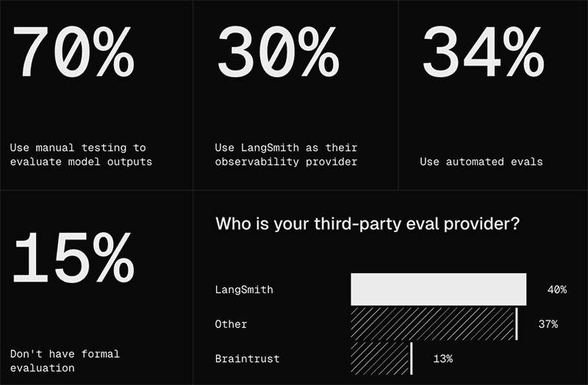The width and height of the screenshot is (588, 385).
Task: Click the white end marker of Other bar
Action: [x=517, y=324]
